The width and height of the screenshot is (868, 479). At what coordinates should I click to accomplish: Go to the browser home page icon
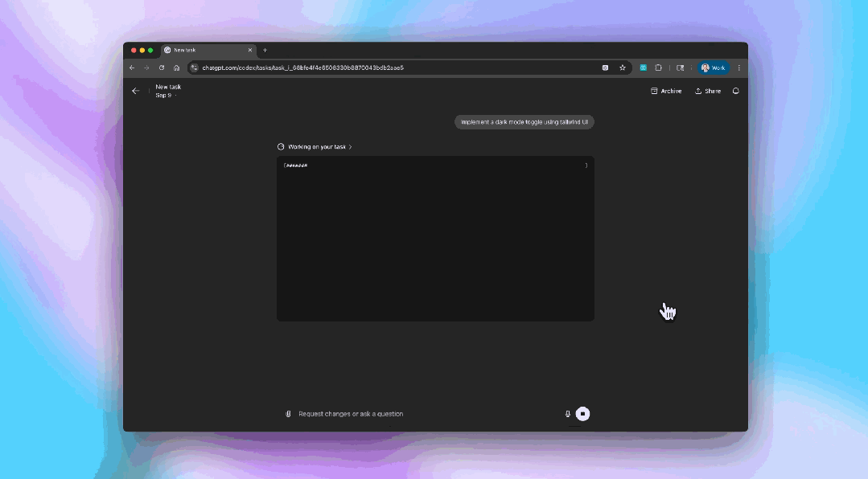pos(176,68)
